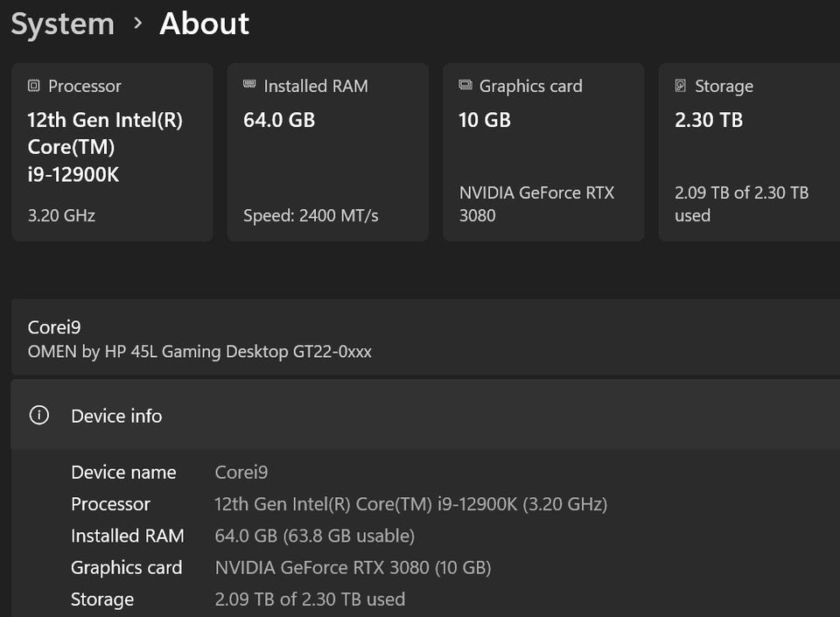Click the 'Processor' card heading label
The width and height of the screenshot is (840, 617).
coord(85,87)
